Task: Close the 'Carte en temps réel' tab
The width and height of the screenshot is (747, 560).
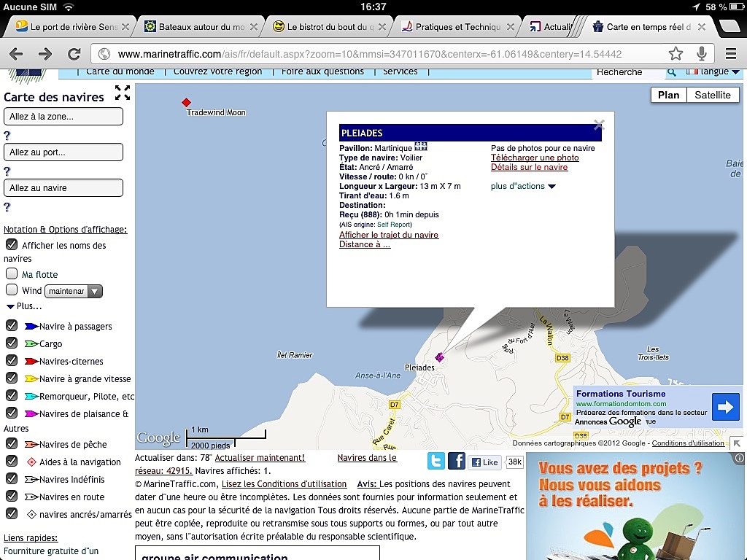Action: pos(702,27)
